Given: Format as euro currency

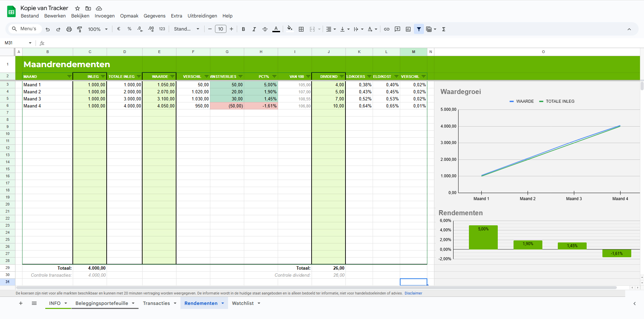Looking at the screenshot, I should click(119, 29).
